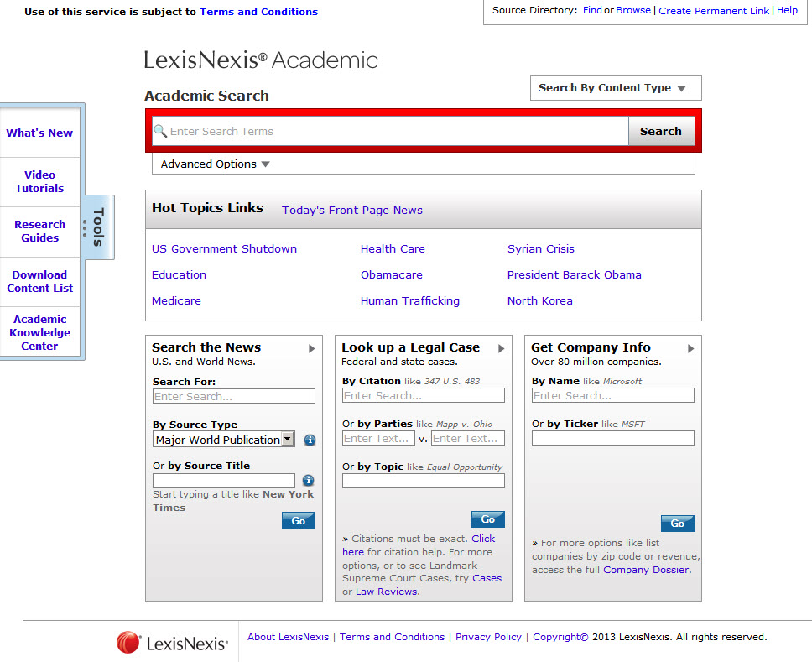Collapse the Tools side tab
This screenshot has width=812, height=662.
[98, 227]
